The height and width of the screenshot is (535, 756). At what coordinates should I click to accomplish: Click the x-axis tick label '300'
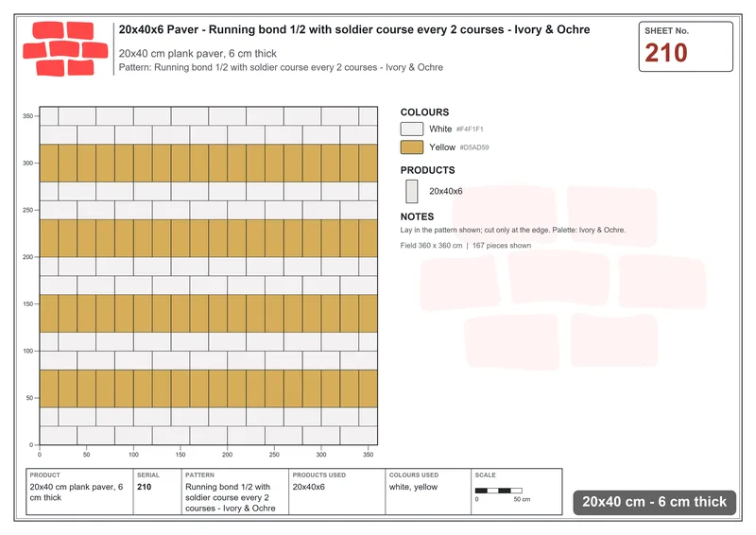[x=321, y=455]
